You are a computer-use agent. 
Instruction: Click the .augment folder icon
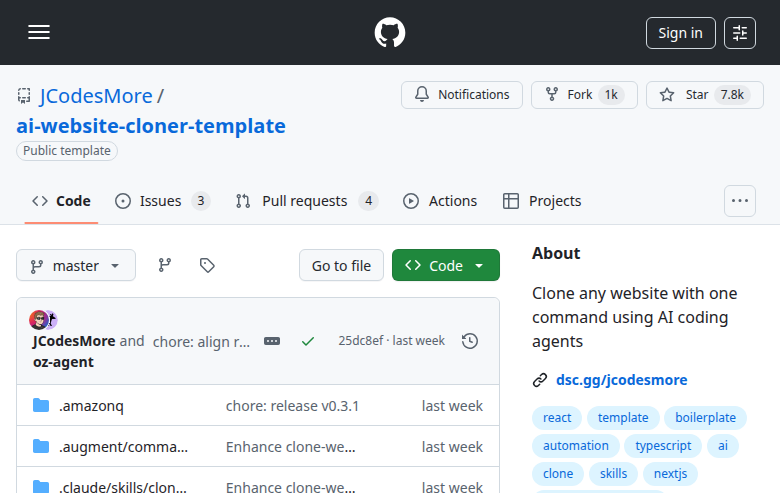pos(41,446)
